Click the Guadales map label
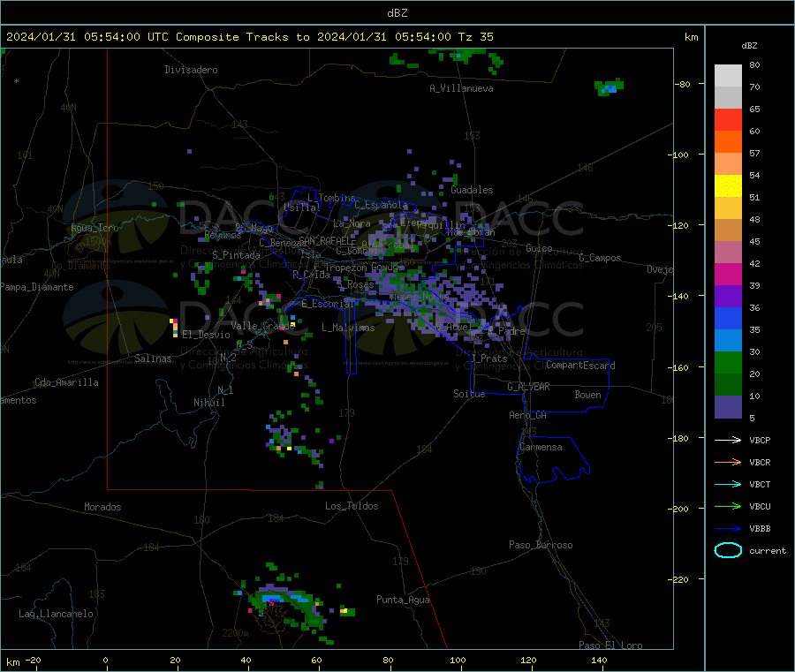The image size is (795, 672). click(472, 190)
